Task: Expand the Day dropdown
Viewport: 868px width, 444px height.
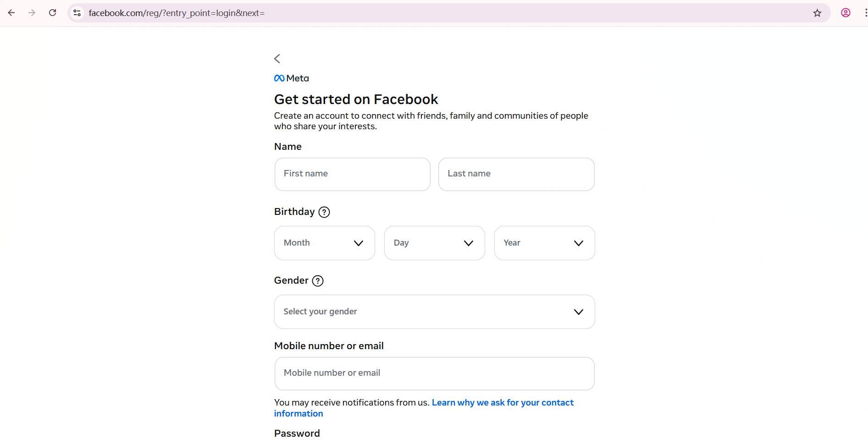Action: (434, 243)
